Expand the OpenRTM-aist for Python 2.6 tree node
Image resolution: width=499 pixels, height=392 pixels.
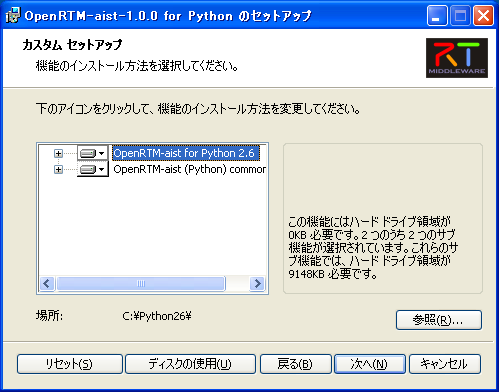coord(58,153)
